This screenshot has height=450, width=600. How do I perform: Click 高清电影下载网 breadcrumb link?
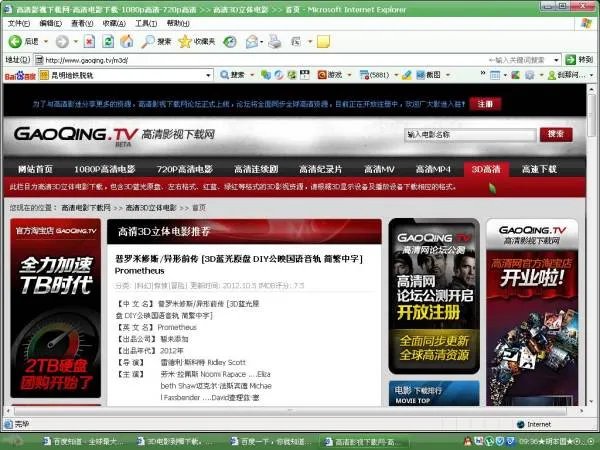(86, 208)
